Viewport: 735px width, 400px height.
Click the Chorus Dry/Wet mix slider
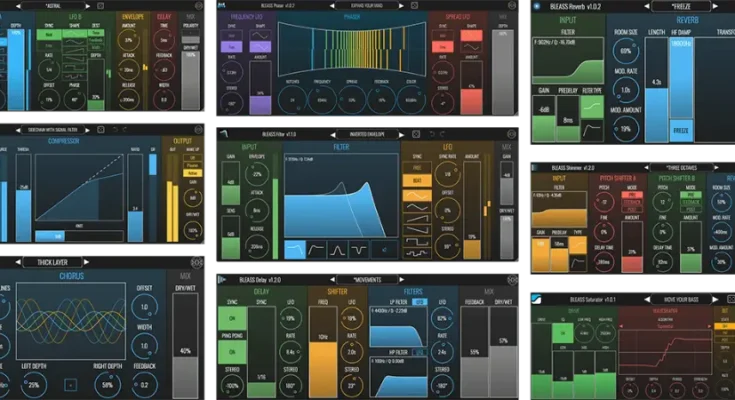tap(186, 345)
